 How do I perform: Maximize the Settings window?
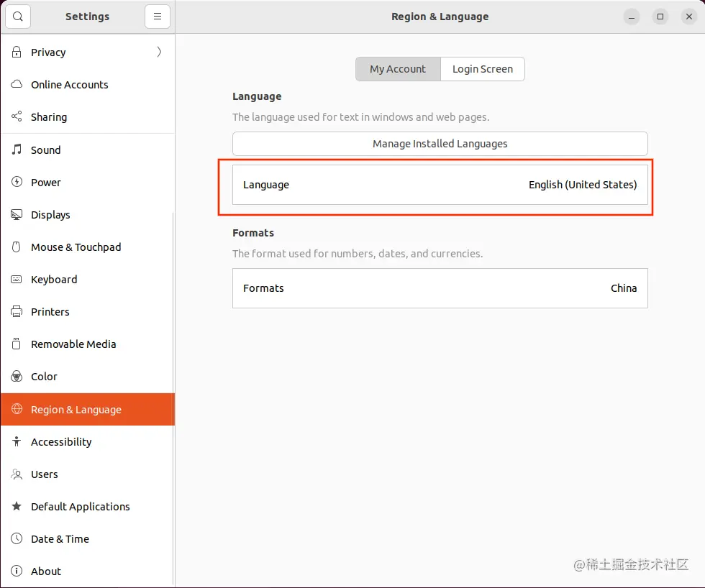pyautogui.click(x=660, y=17)
